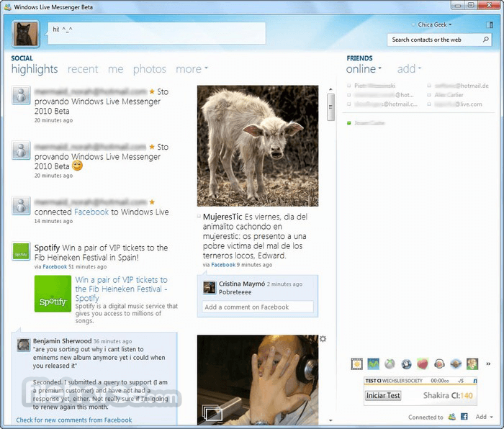Click avatar of the post ending with a smiley emoticon
The width and height of the screenshot is (504, 429).
click(21, 150)
